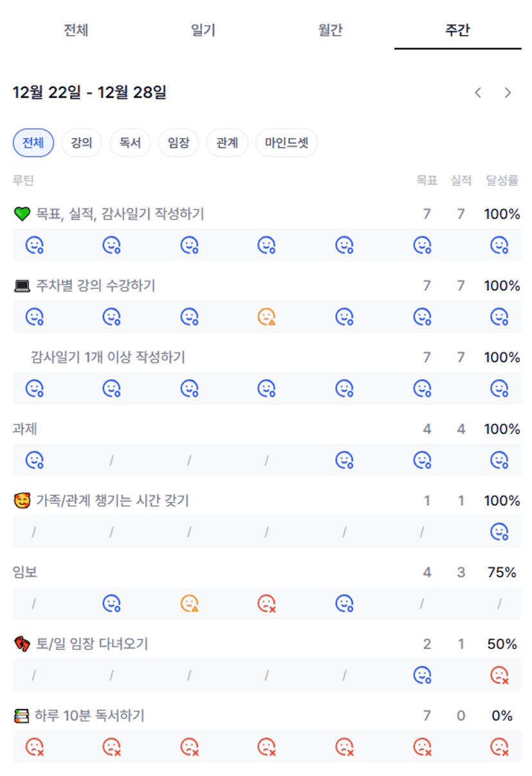Open the 과제 routine title
532x776 pixels.
click(x=26, y=429)
